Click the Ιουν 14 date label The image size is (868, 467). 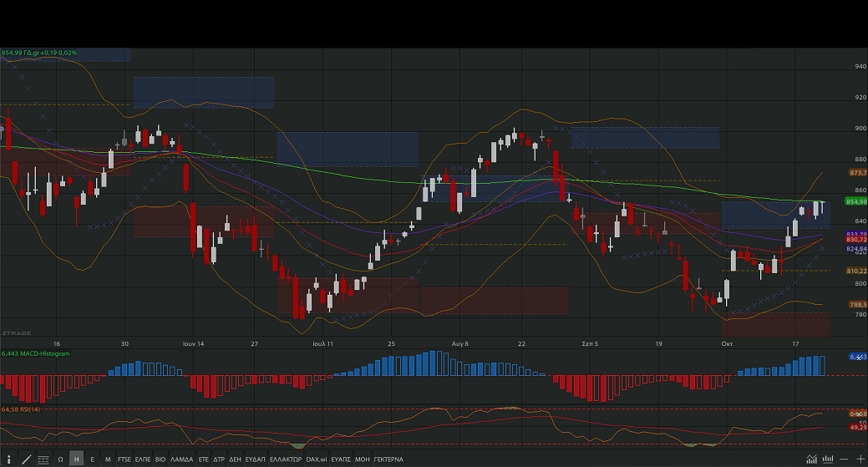click(193, 343)
